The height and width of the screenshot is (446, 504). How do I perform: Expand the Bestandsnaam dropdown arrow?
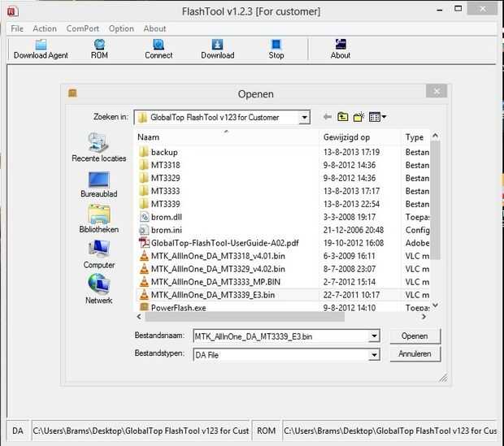click(x=374, y=336)
